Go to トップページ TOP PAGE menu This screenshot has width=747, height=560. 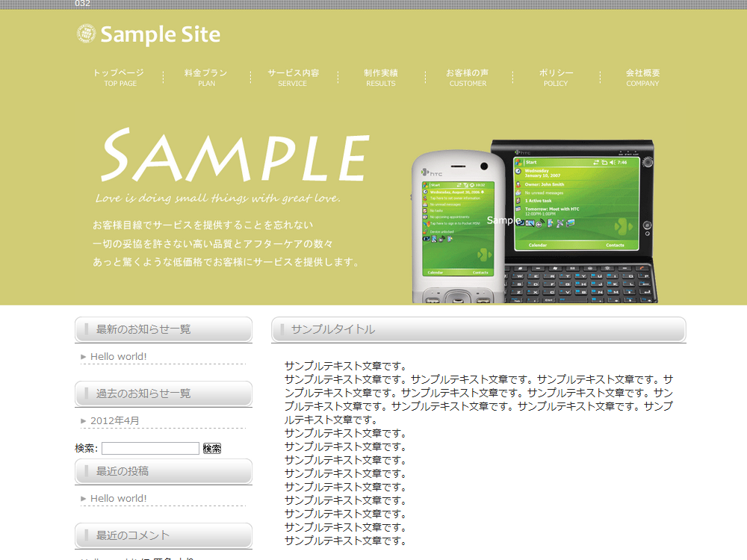pyautogui.click(x=120, y=78)
